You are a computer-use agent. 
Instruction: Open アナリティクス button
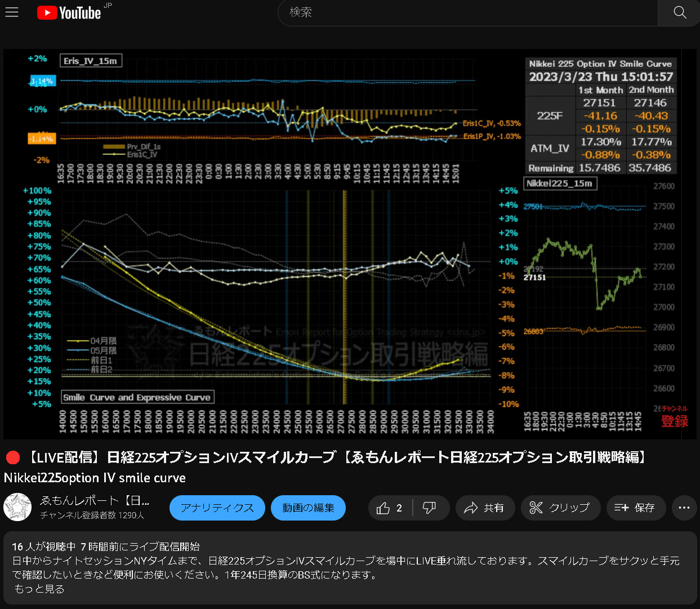coord(217,508)
